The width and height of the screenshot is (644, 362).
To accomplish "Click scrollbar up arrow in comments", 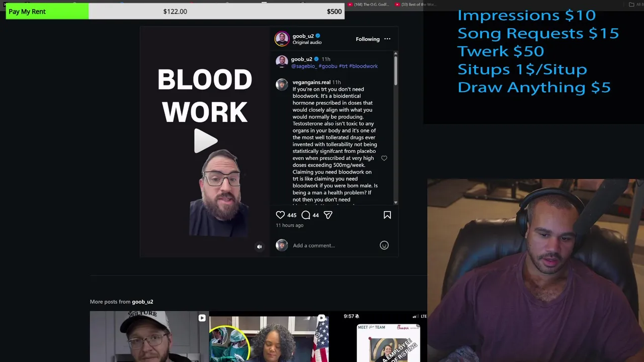I will click(x=395, y=53).
